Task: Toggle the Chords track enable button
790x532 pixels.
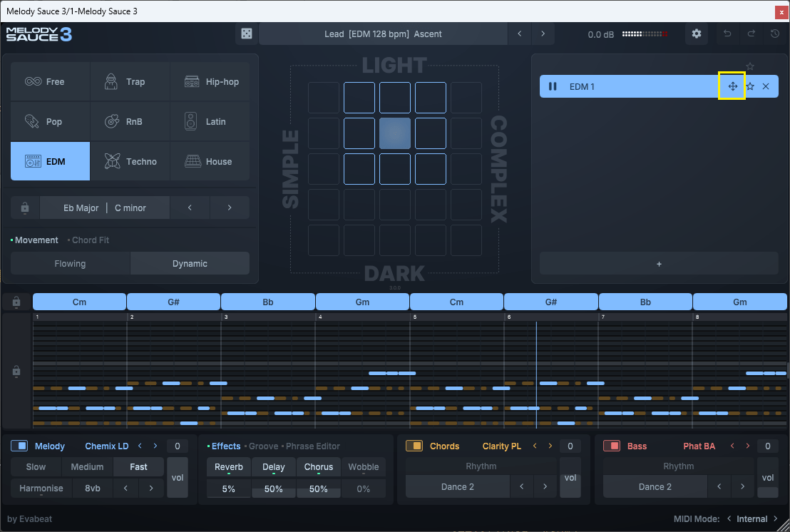Action: click(x=414, y=446)
